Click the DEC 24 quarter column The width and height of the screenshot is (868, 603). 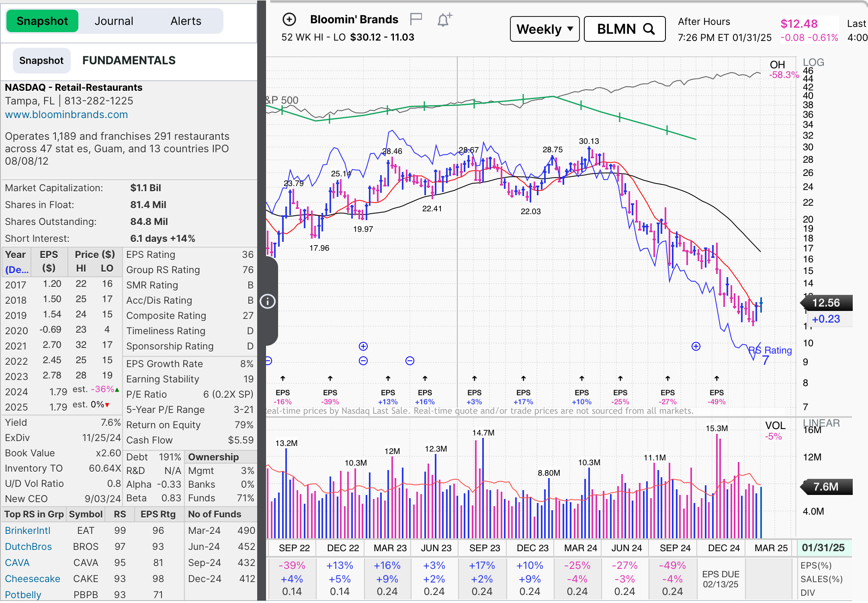click(724, 548)
